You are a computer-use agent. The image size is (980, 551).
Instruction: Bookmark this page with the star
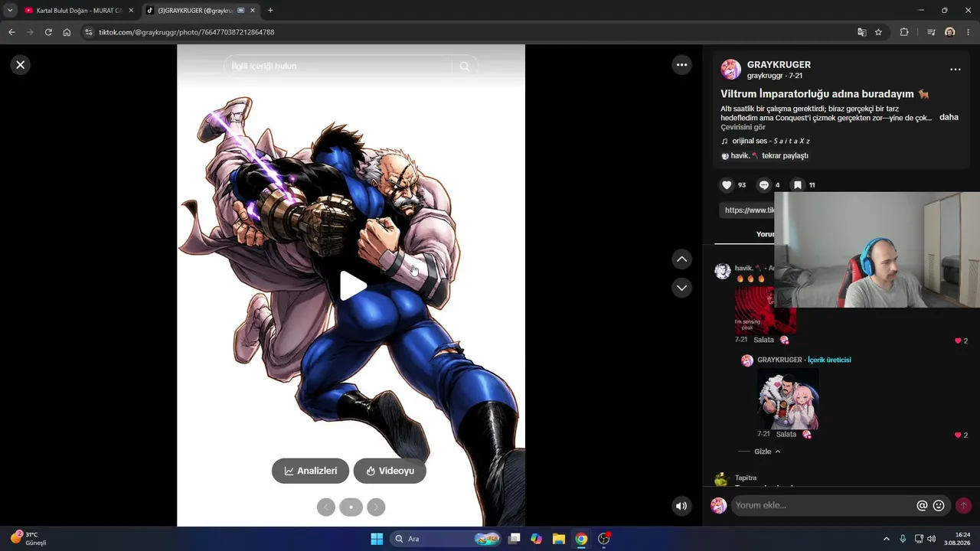(878, 32)
